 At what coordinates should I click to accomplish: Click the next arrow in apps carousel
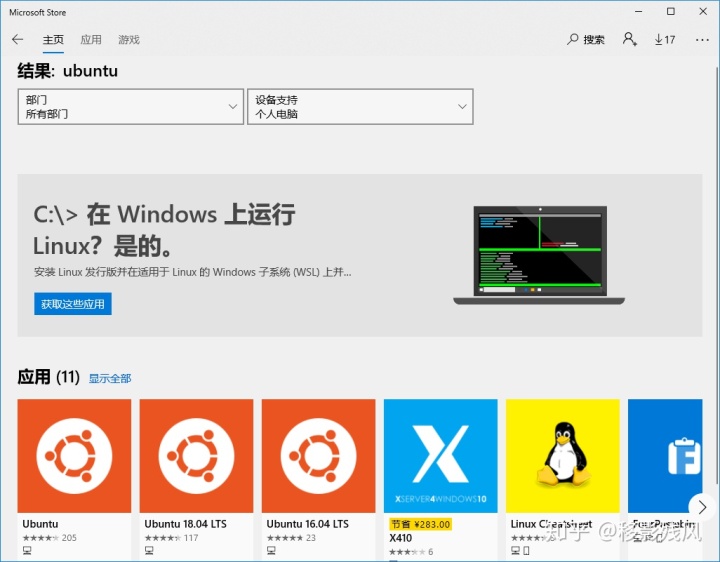tap(702, 507)
